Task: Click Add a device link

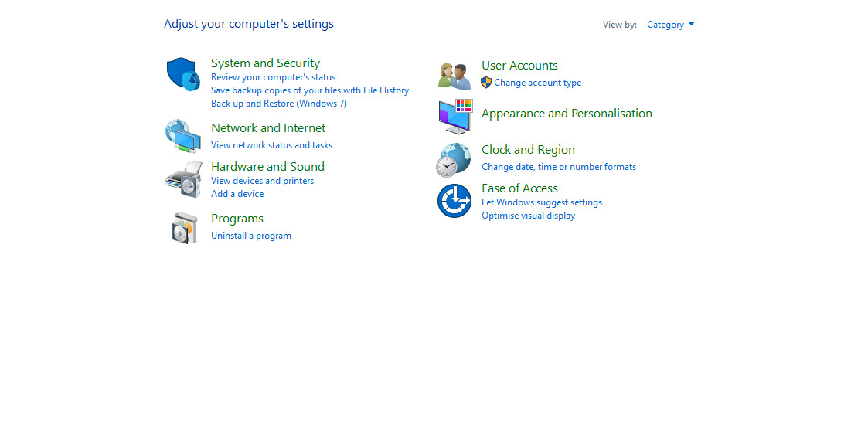Action: pyautogui.click(x=237, y=194)
